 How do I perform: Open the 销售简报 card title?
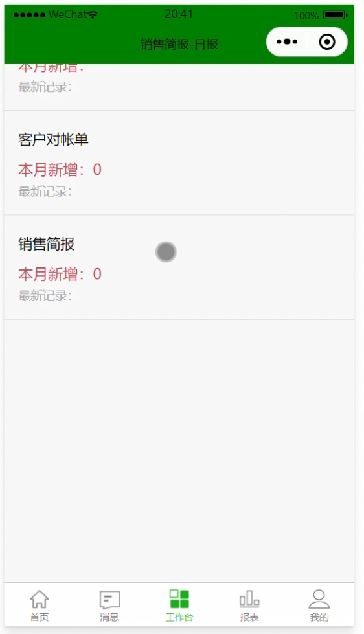[x=47, y=244]
